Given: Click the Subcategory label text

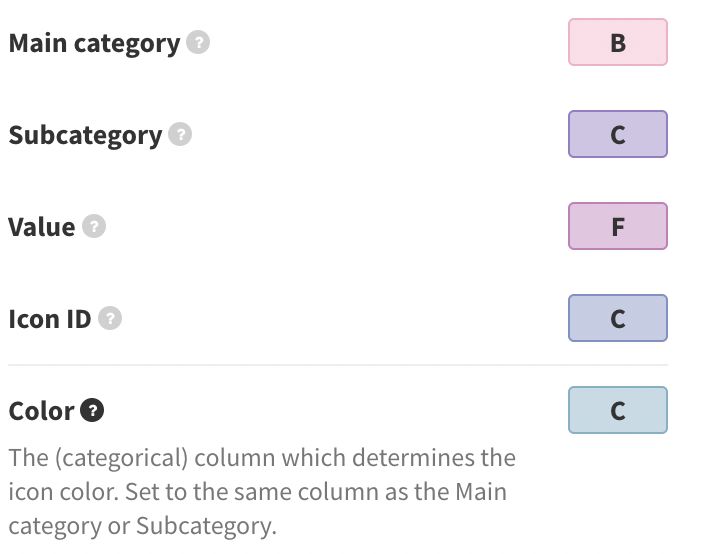Looking at the screenshot, I should 86,135.
